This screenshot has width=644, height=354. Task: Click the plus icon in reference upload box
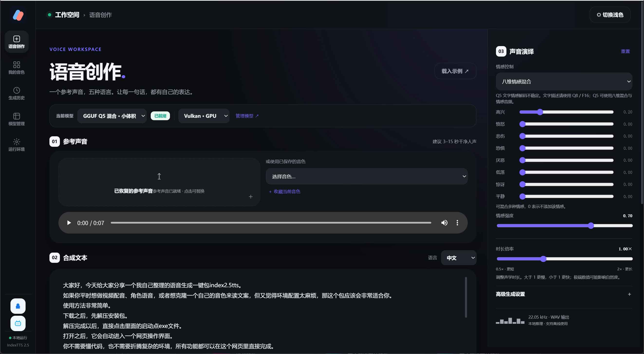click(251, 197)
